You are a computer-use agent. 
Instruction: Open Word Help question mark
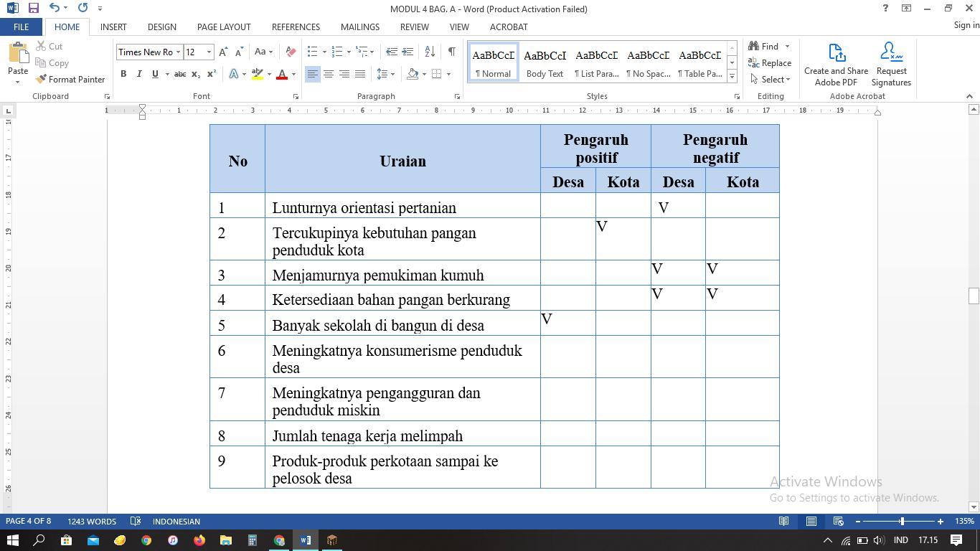(885, 9)
